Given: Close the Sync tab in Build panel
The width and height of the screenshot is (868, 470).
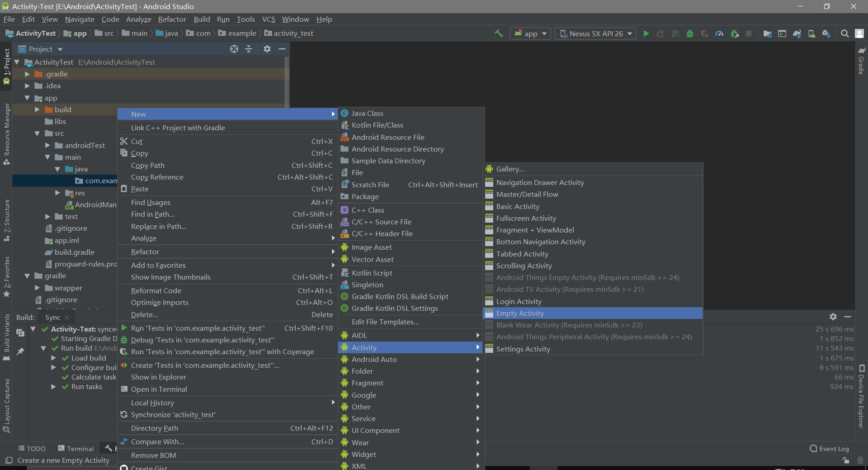Looking at the screenshot, I should pyautogui.click(x=67, y=317).
